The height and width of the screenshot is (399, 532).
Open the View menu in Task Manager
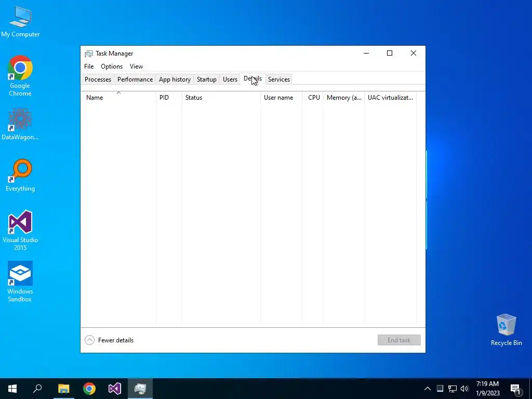click(137, 66)
